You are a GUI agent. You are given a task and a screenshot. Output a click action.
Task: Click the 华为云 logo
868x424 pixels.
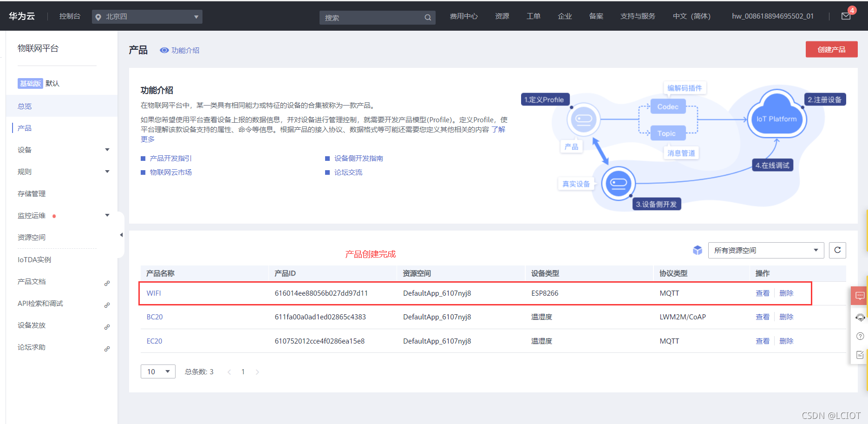(22, 16)
